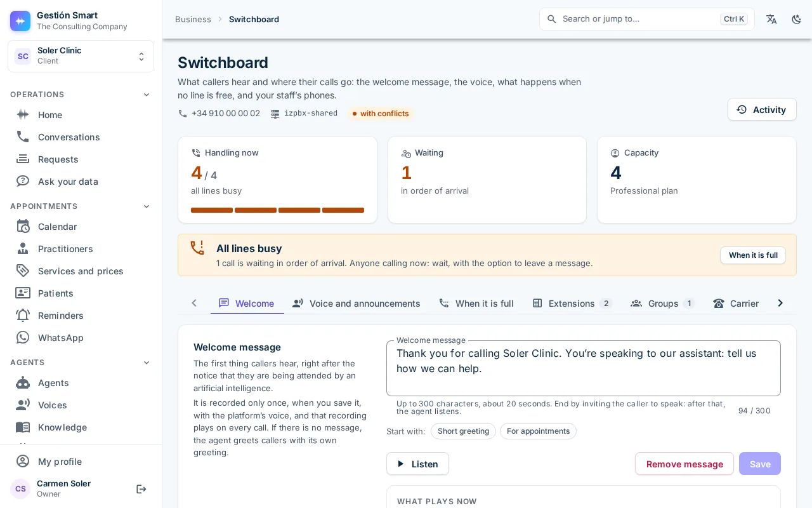This screenshot has width=812, height=508.
Task: Open Patients contact card icon
Action: (23, 293)
